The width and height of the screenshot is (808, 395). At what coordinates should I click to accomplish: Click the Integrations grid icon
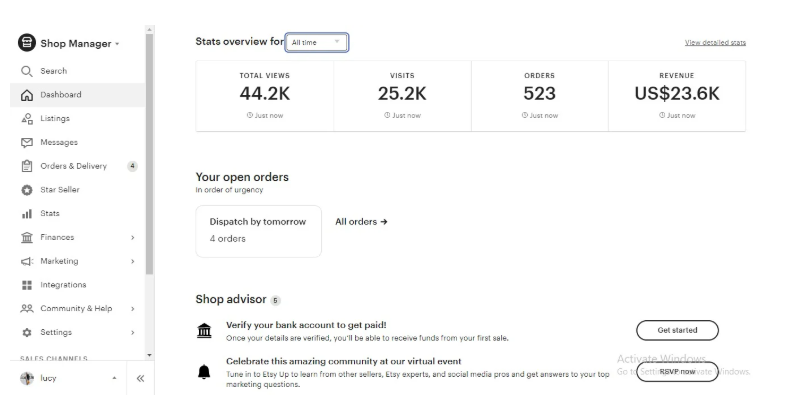pos(27,285)
